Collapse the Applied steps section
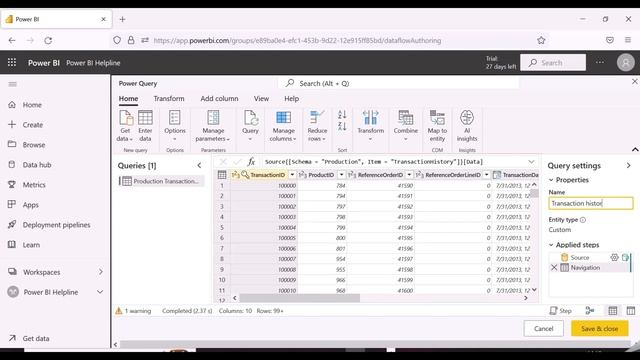This screenshot has height=360, width=640. (x=551, y=245)
